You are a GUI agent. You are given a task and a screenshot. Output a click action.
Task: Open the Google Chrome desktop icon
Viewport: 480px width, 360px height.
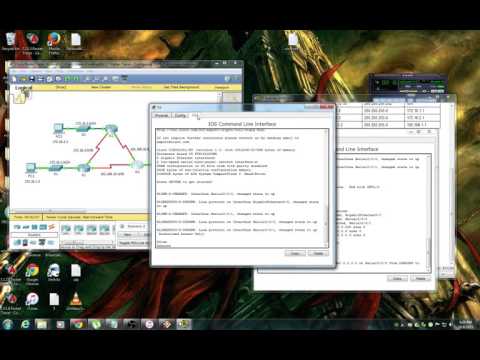click(x=32, y=274)
